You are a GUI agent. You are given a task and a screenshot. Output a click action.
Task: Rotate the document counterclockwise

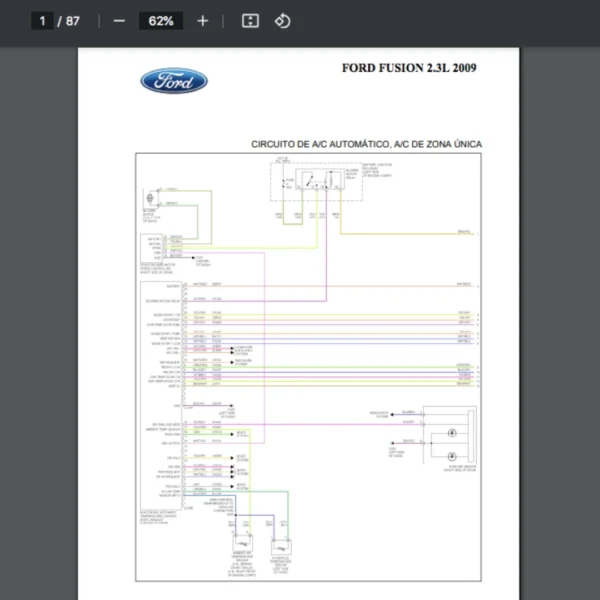(282, 21)
